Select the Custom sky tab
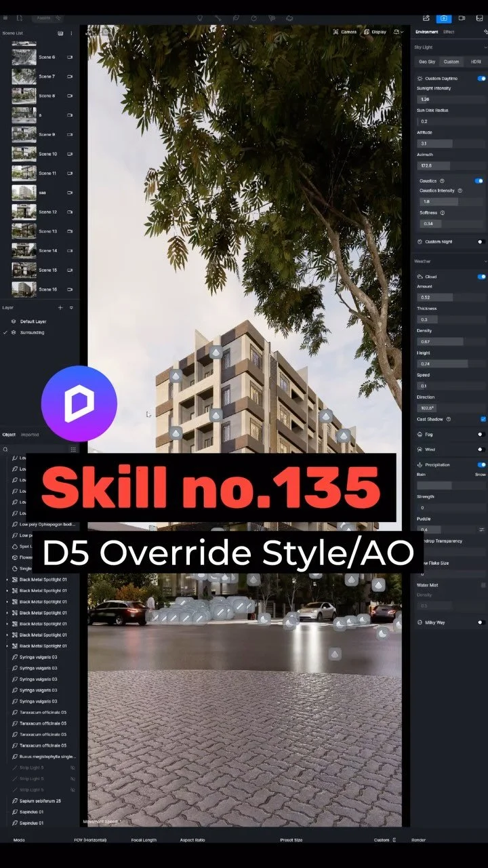488x868 pixels. point(451,62)
